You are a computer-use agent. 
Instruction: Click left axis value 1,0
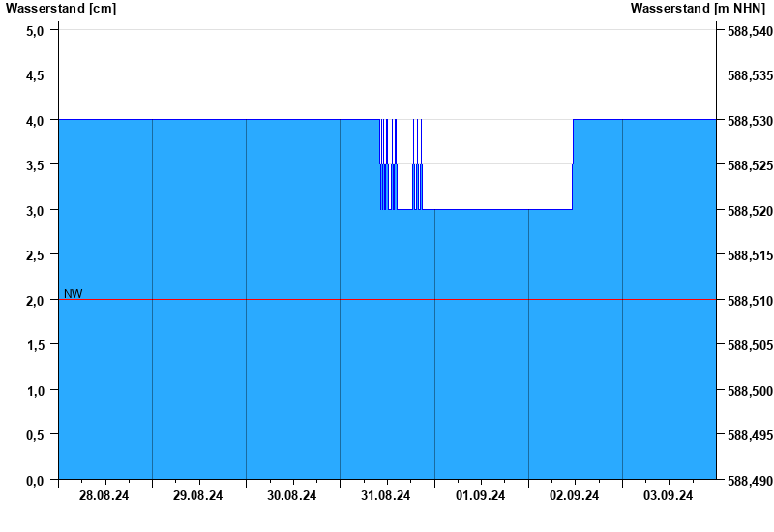[35, 391]
